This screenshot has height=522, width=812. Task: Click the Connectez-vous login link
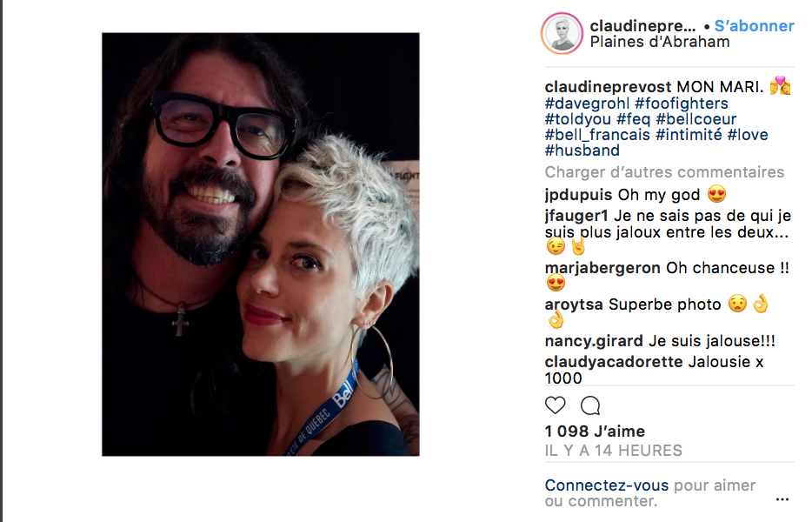pyautogui.click(x=607, y=485)
